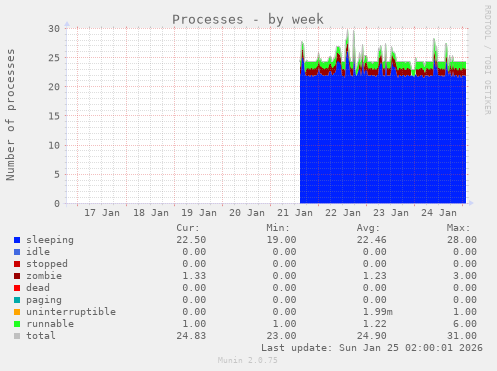The image size is (497, 371).
Task: Click sleeping current value 22.50
Action: (191, 240)
